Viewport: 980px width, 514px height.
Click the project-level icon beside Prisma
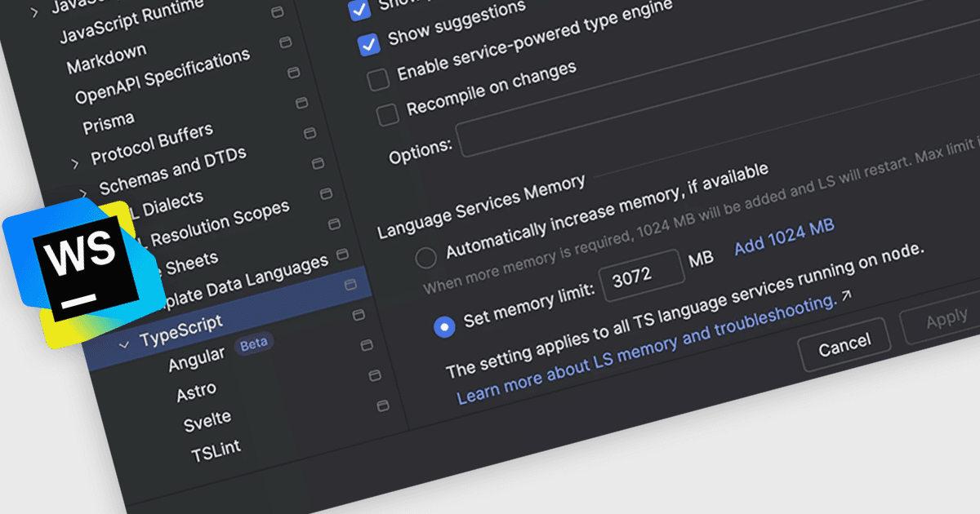click(293, 72)
